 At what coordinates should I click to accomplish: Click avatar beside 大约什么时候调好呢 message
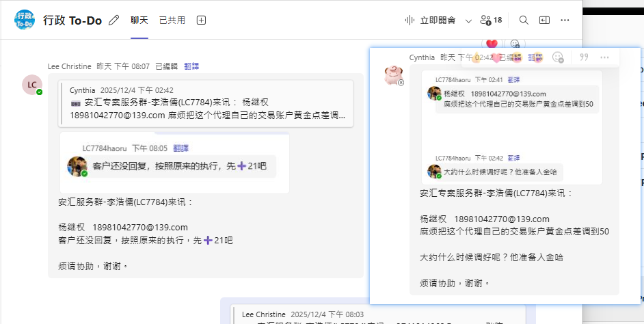tap(434, 172)
